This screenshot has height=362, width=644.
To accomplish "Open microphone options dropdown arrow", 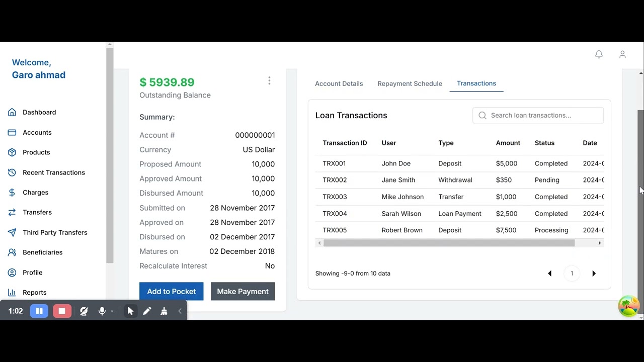I will (x=112, y=312).
